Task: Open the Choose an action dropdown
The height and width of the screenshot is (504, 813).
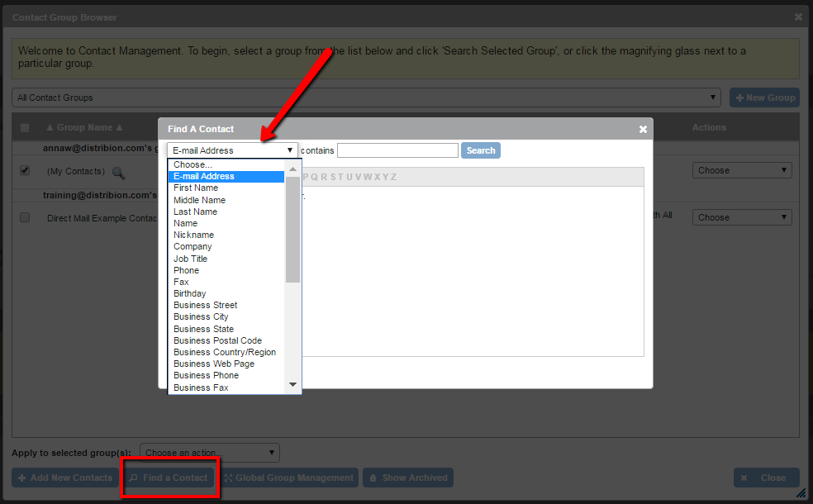Action: [x=210, y=453]
